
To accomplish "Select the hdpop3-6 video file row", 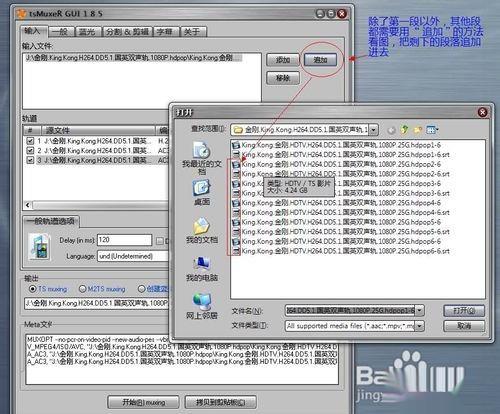I will pos(336,184).
